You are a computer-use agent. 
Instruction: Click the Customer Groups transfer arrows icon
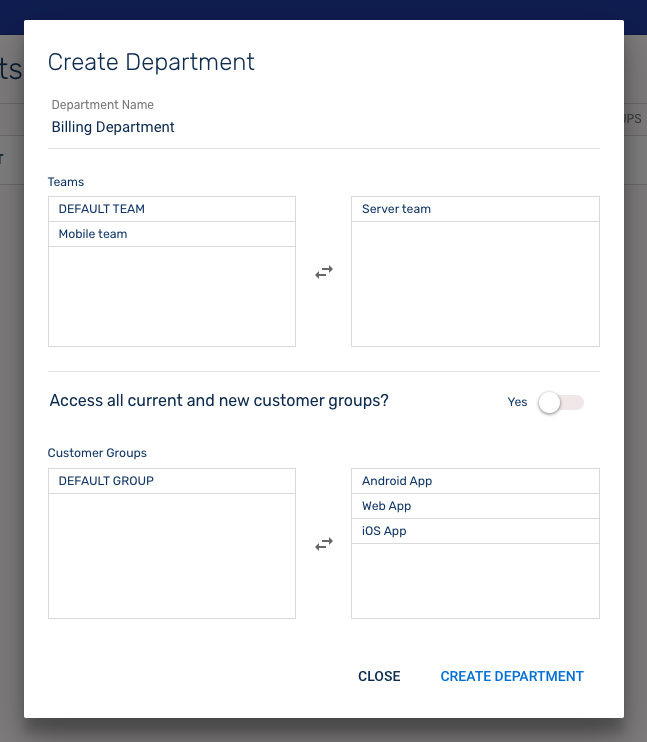324,544
